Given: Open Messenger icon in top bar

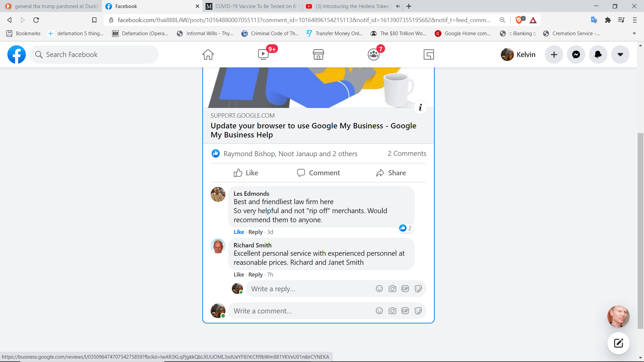Looking at the screenshot, I should (576, 54).
